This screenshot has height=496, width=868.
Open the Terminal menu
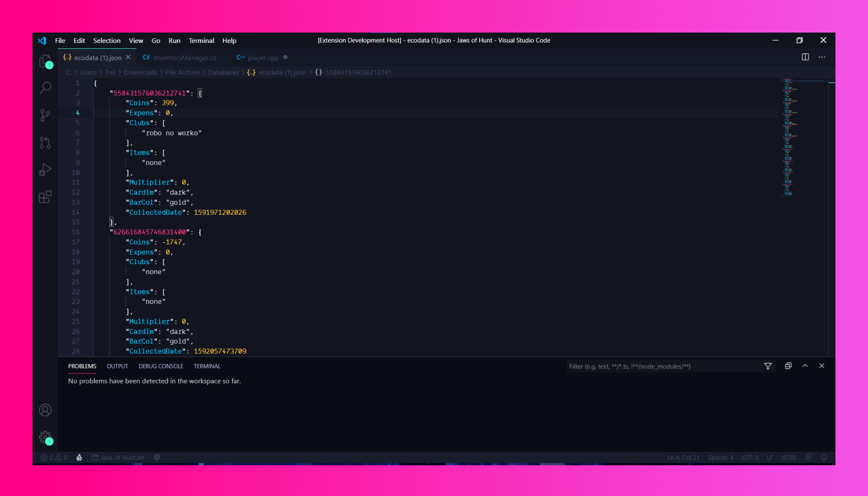[x=201, y=41]
